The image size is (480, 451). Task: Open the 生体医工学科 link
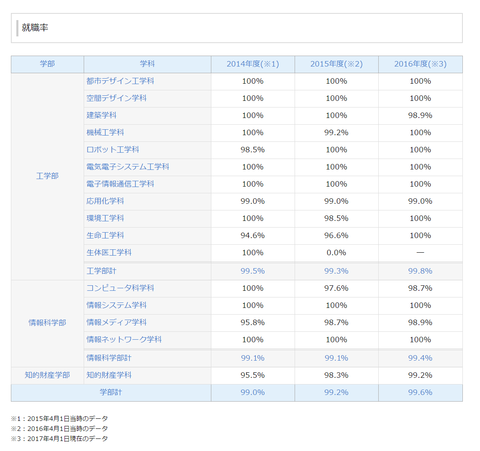click(x=109, y=253)
